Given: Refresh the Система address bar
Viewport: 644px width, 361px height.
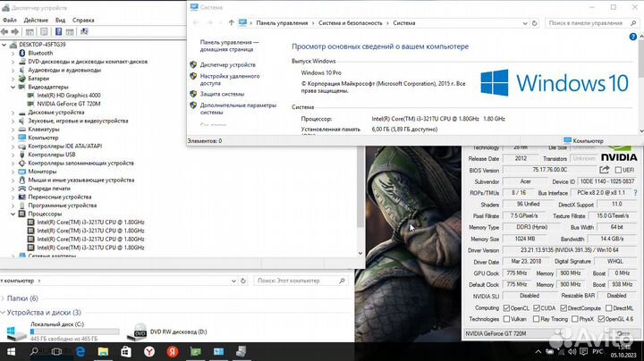Looking at the screenshot, I should 534,23.
